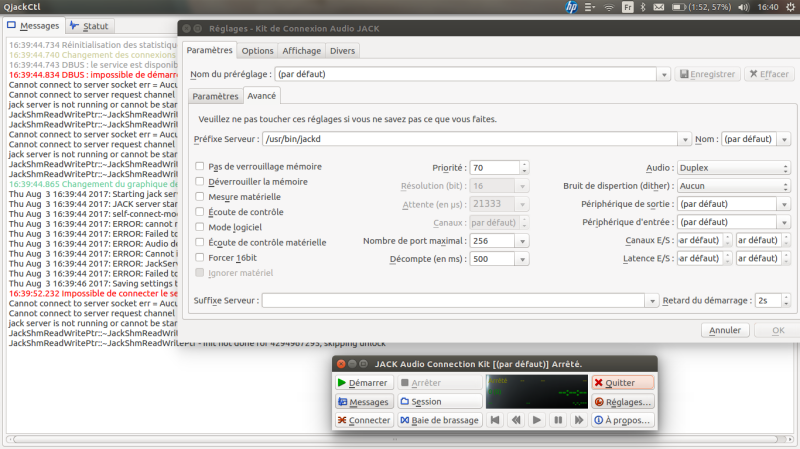Quit QjackCtl with Quitter button
The image size is (800, 449).
pos(623,383)
